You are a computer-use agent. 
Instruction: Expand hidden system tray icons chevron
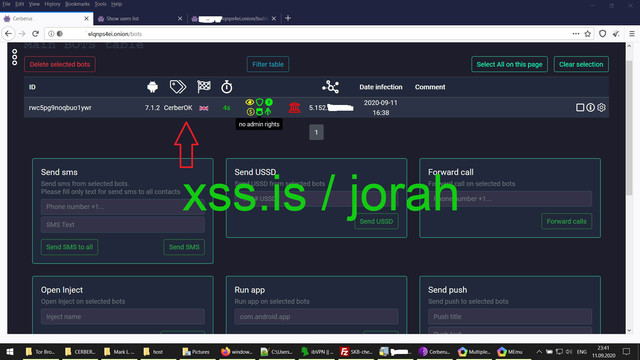(539, 352)
